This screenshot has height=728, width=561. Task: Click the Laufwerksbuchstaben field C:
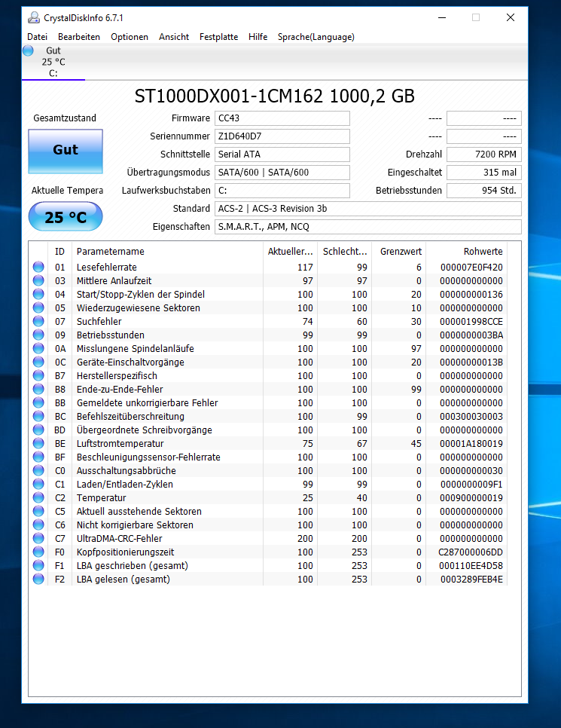(282, 191)
